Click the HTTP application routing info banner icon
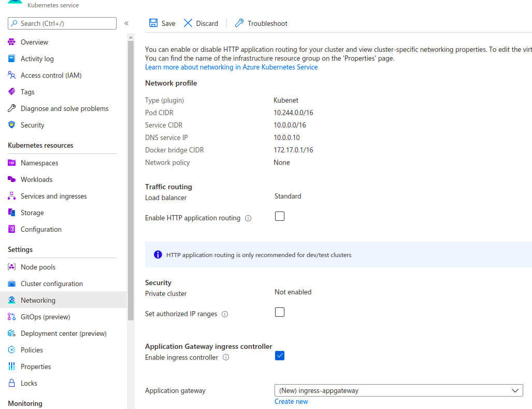The image size is (532, 409). click(x=158, y=255)
